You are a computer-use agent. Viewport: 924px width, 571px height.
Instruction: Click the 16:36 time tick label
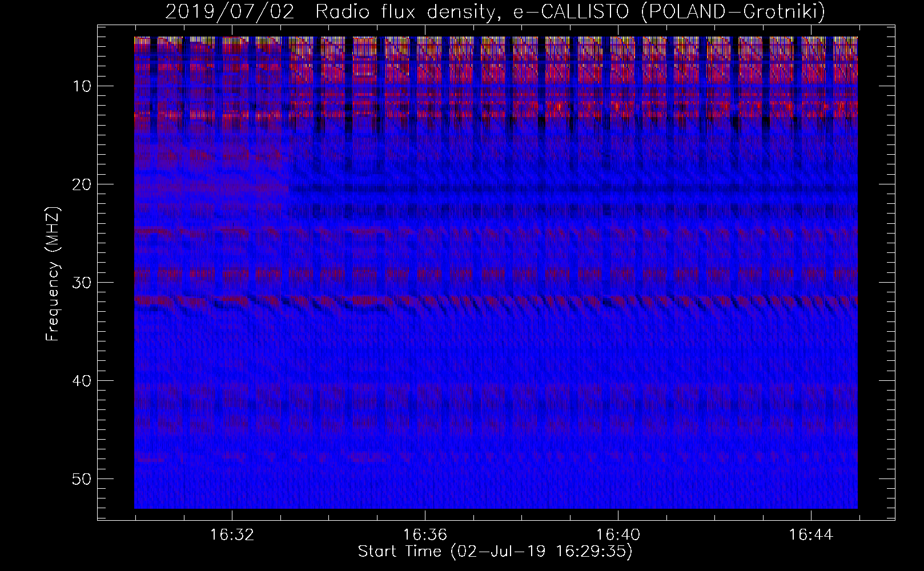coord(425,535)
